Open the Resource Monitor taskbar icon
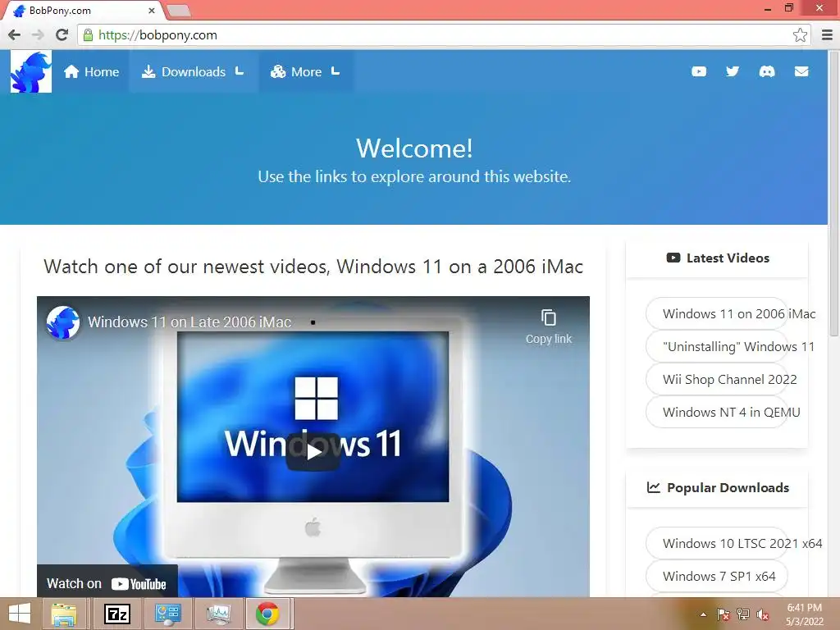Image resolution: width=840 pixels, height=630 pixels. click(218, 614)
